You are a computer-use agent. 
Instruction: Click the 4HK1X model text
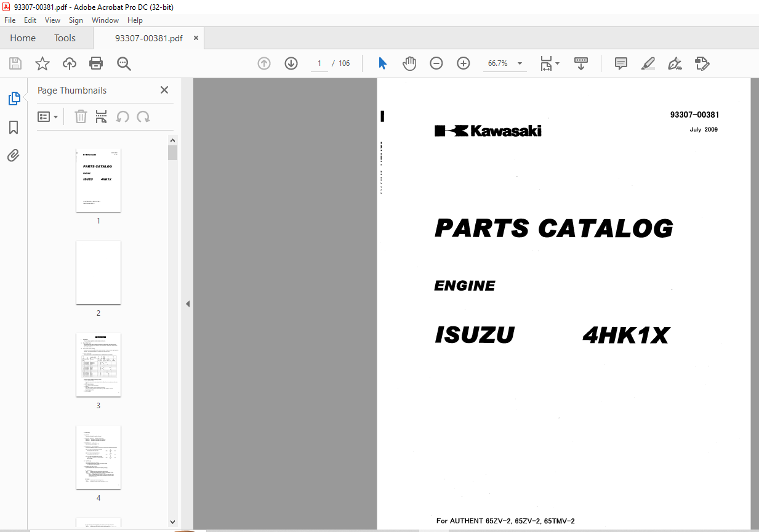(x=626, y=336)
